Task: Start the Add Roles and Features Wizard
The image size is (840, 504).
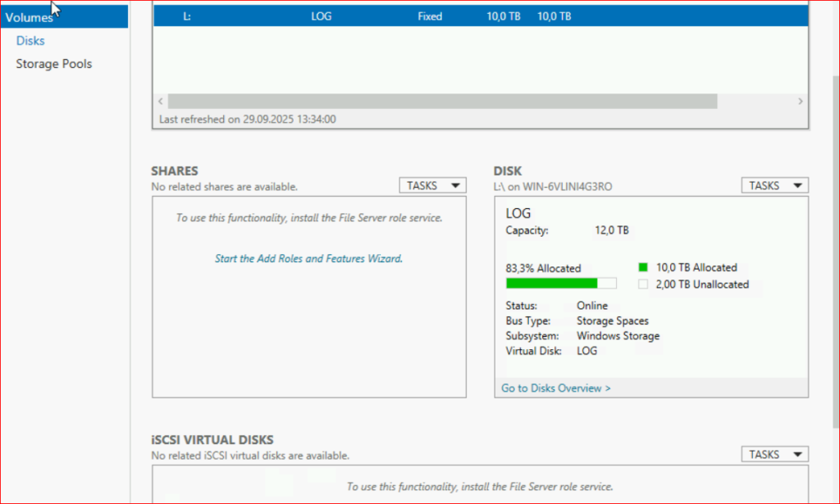Action: click(x=308, y=259)
